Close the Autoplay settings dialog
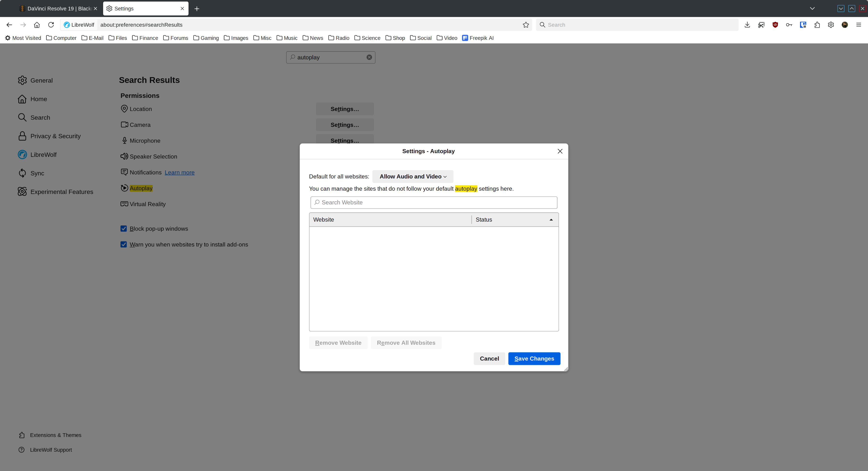The height and width of the screenshot is (471, 868). pyautogui.click(x=560, y=151)
